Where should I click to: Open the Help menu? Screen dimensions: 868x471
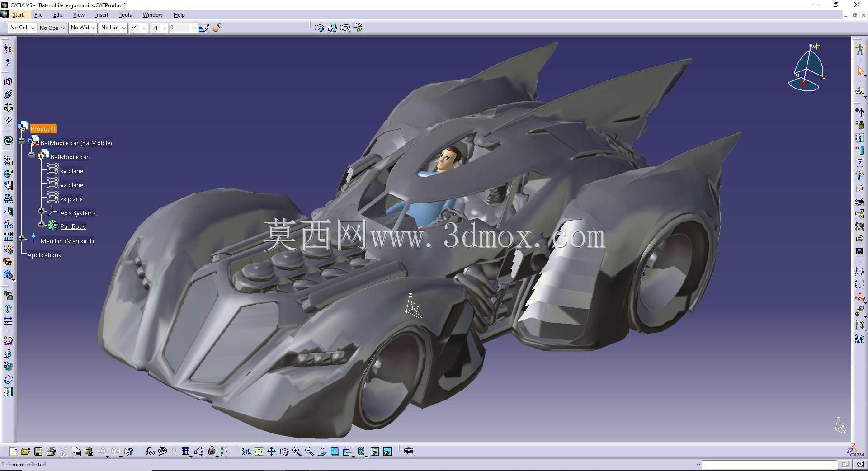pyautogui.click(x=179, y=15)
